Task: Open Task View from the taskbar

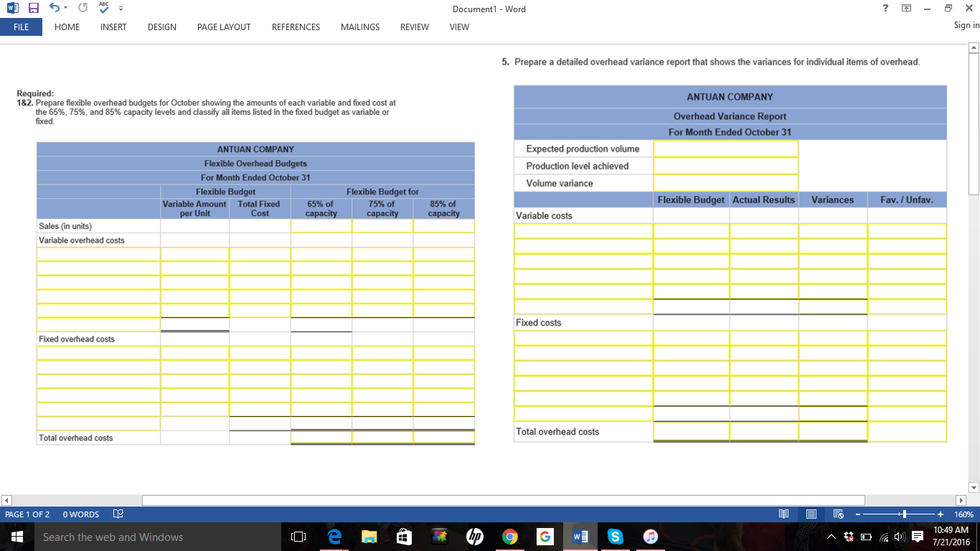Action: click(x=298, y=537)
